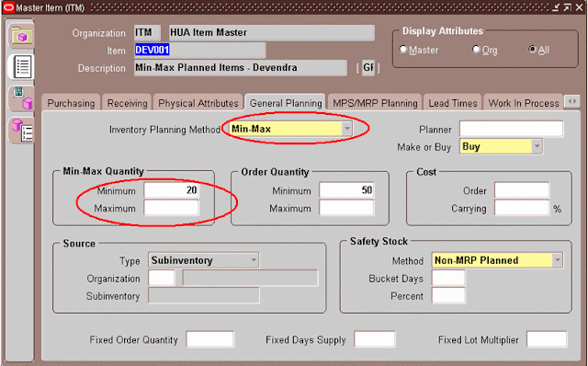
Task: Click the Planner field
Action: tap(511, 129)
